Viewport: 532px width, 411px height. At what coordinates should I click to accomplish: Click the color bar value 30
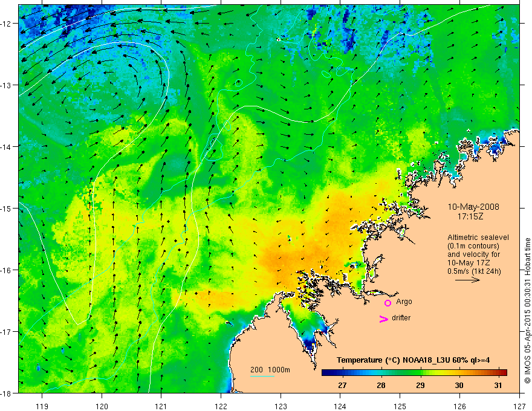pos(459,385)
